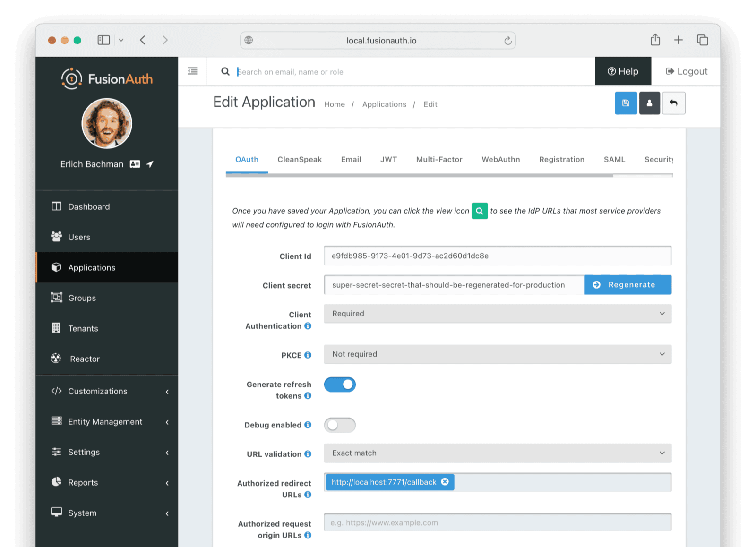
Task: Save the application with the floppy disk icon
Action: (626, 103)
